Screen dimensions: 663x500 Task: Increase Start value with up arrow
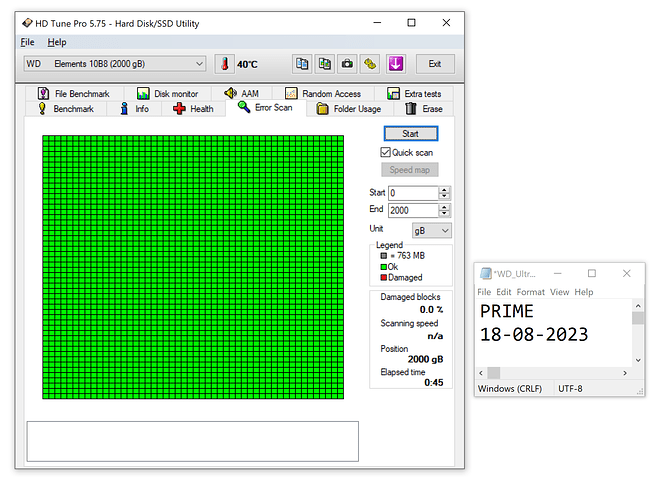(444, 190)
